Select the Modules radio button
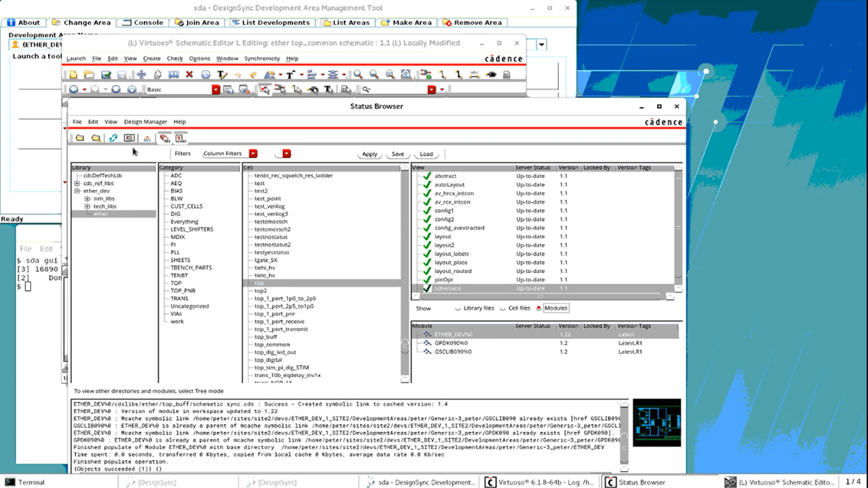The width and height of the screenshot is (868, 488). click(x=539, y=308)
